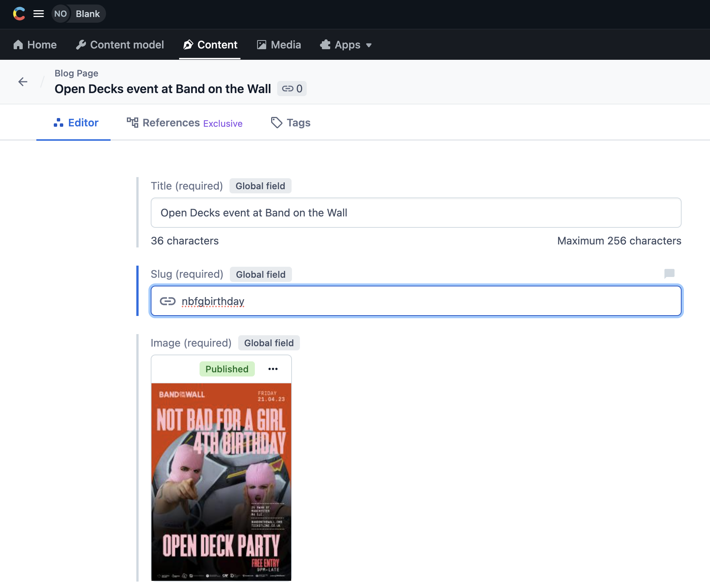Open the event poster image thumbnail

(222, 482)
